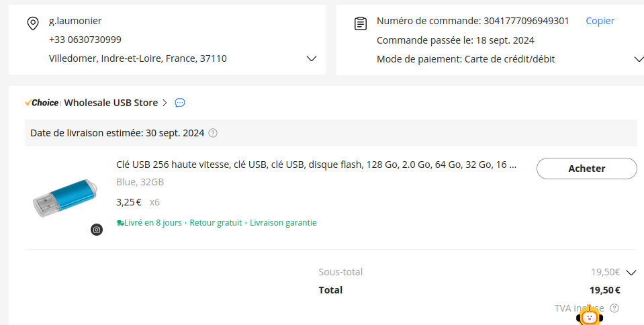Expand the payment method details
644x325 pixels.
[638, 59]
